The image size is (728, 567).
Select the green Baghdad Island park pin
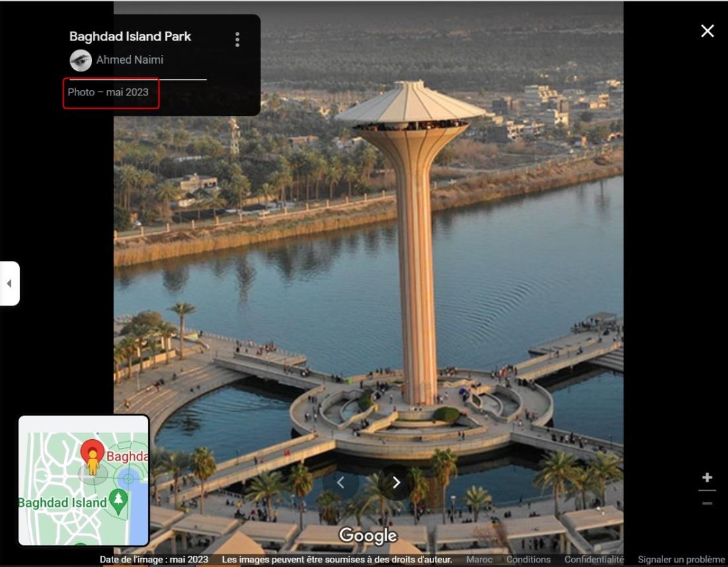coord(118,501)
